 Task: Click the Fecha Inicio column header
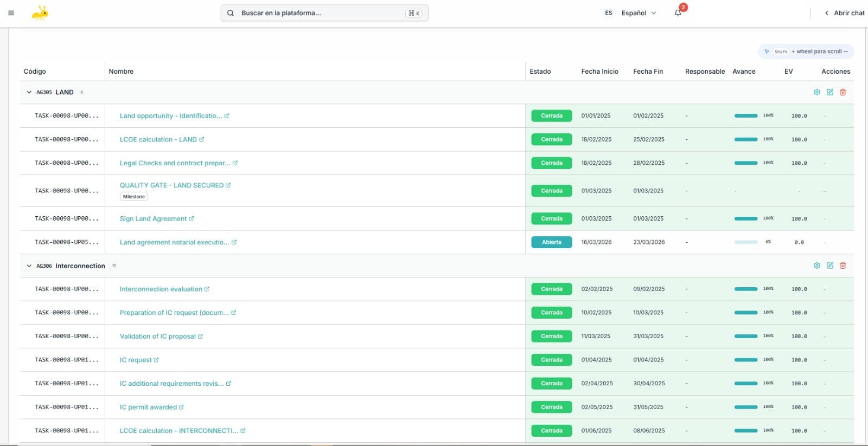tap(599, 72)
